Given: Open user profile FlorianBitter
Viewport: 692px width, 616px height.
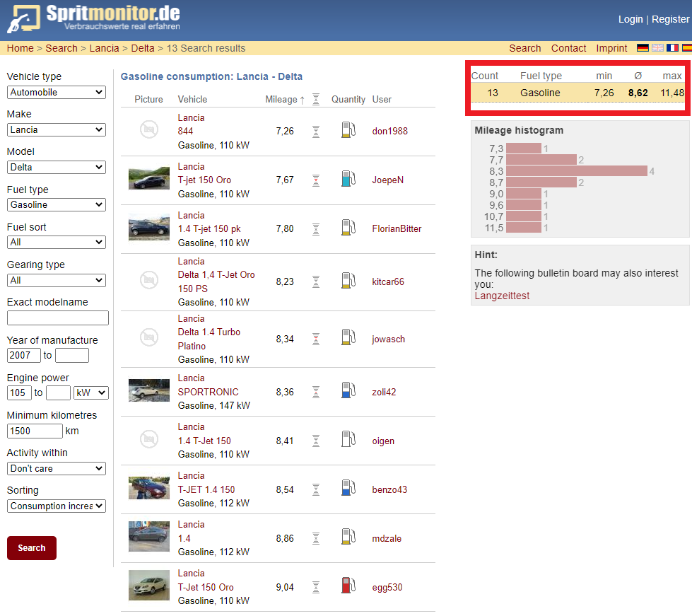Looking at the screenshot, I should [x=397, y=228].
